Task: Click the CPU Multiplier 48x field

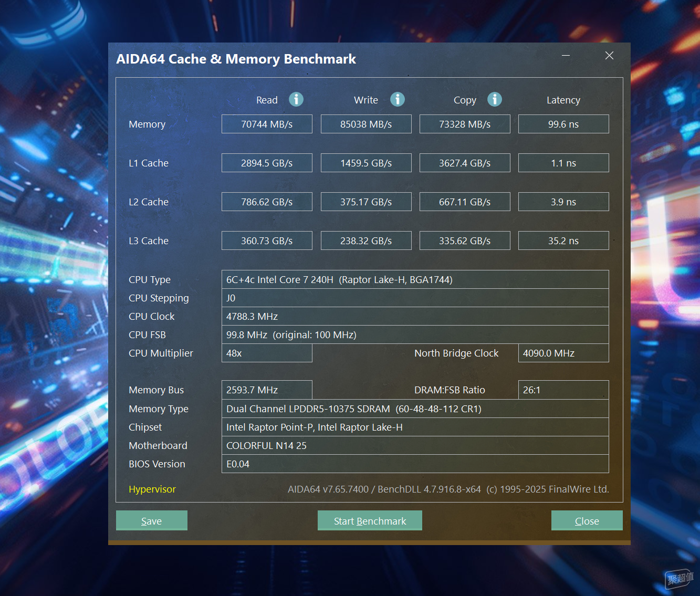Action: [x=267, y=353]
